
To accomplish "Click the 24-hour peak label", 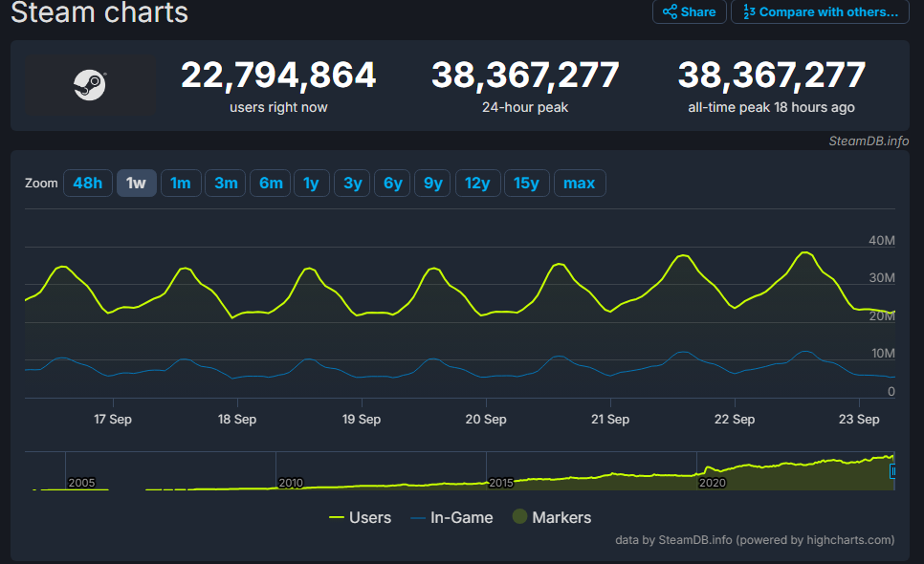I will [x=525, y=107].
